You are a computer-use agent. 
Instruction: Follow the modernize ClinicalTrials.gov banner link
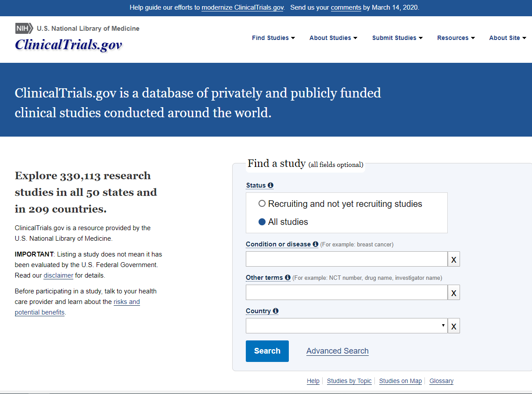242,8
